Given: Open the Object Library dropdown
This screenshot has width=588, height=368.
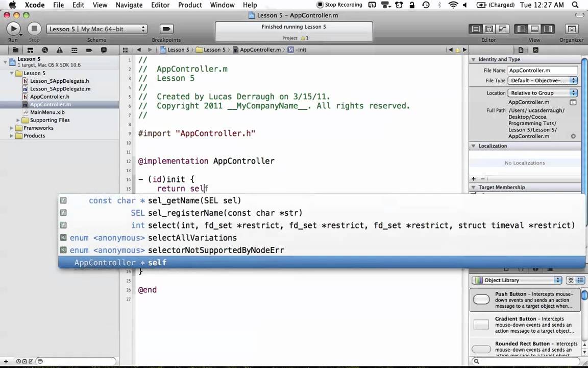Looking at the screenshot, I should point(517,280).
